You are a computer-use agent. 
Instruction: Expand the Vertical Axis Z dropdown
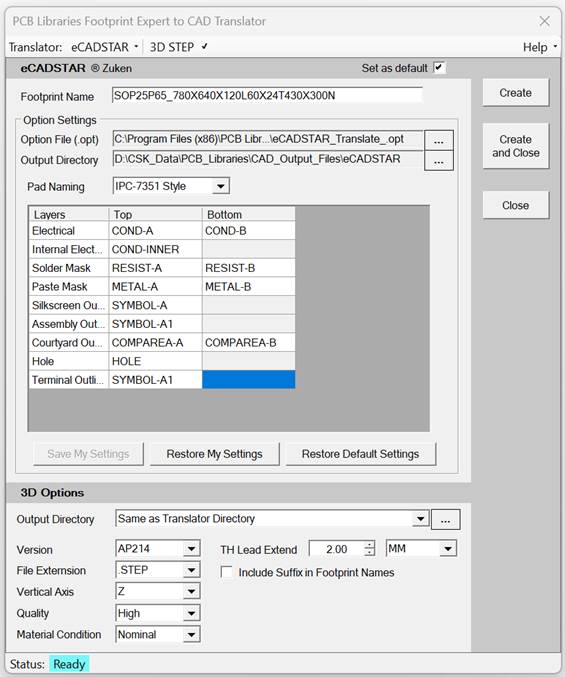191,592
